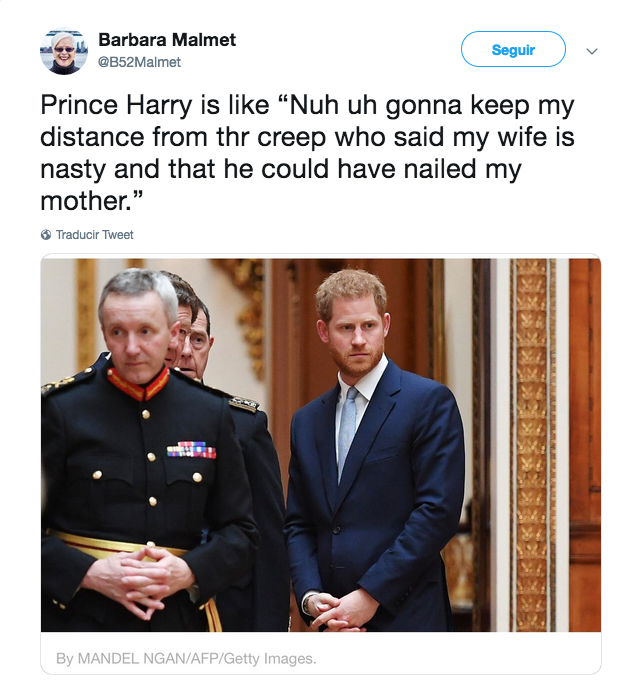Open the Barbara Malmet display name
Screen dimensions: 635x688
pyautogui.click(x=167, y=41)
